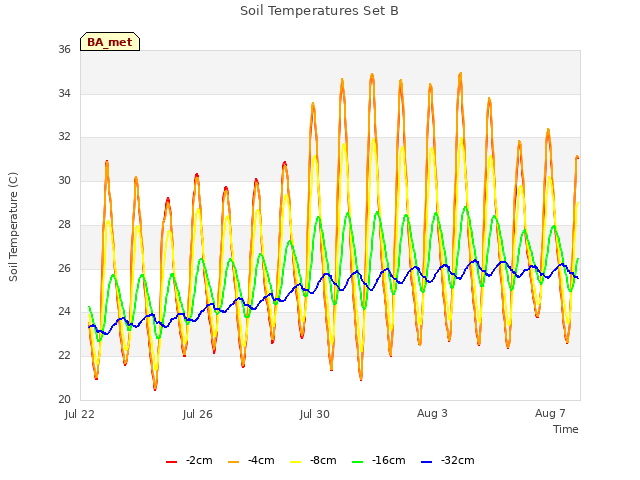Click the y-axis value 32
Viewport: 640px width, 480px height.
point(64,136)
